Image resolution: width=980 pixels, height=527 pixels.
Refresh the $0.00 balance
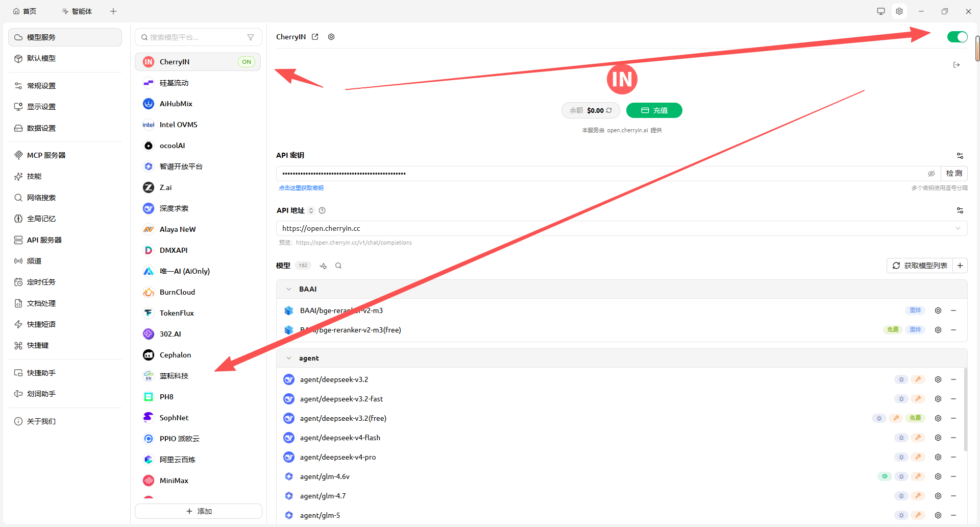pos(609,110)
